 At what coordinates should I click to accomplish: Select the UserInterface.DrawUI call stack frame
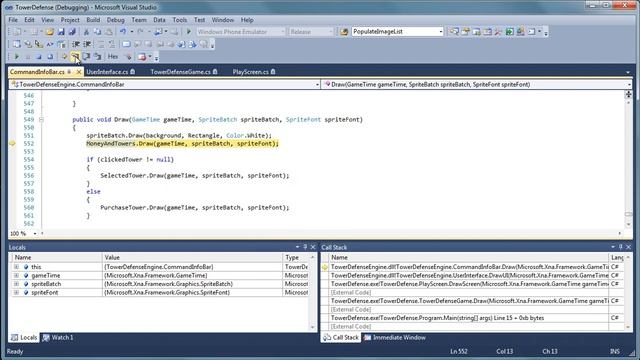(469, 276)
